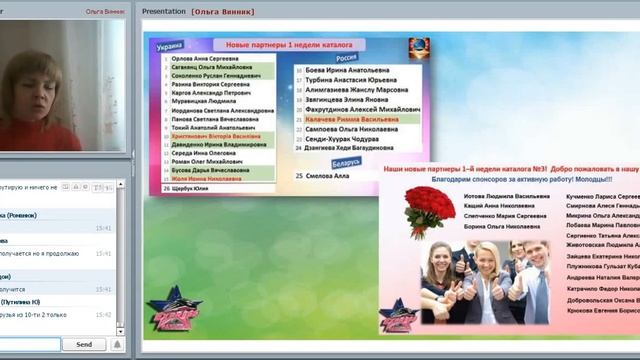Click chat message ending 'но я продолжаю'

click(x=39, y=253)
